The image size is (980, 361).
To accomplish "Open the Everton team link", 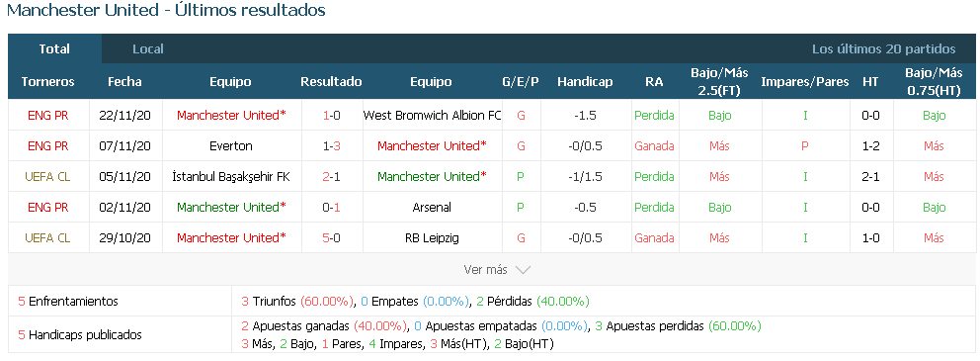I will pos(231,146).
